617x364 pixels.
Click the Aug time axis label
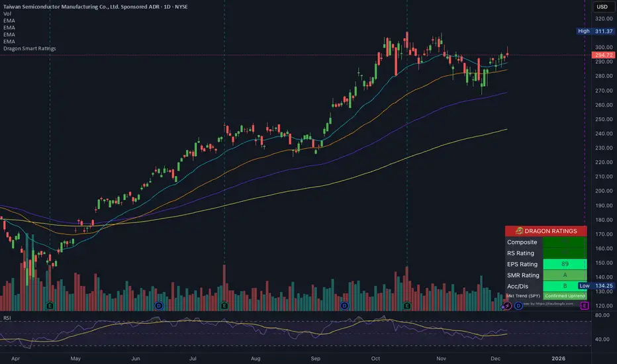coord(256,359)
